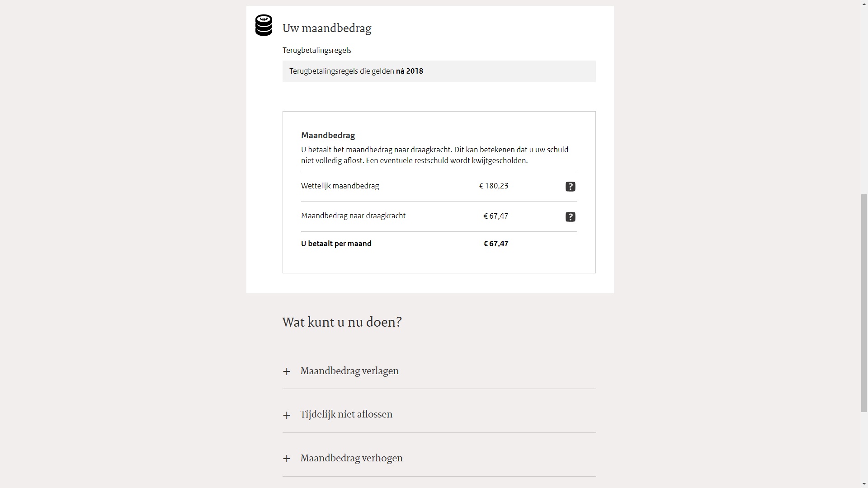Click the bold 'Maandbedrag' box heading
868x488 pixels.
pyautogui.click(x=328, y=136)
